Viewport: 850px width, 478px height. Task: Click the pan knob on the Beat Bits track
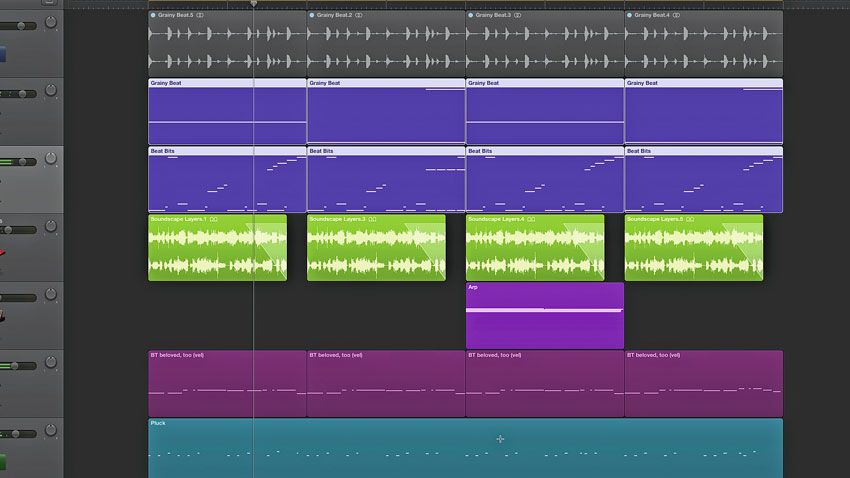coord(51,160)
